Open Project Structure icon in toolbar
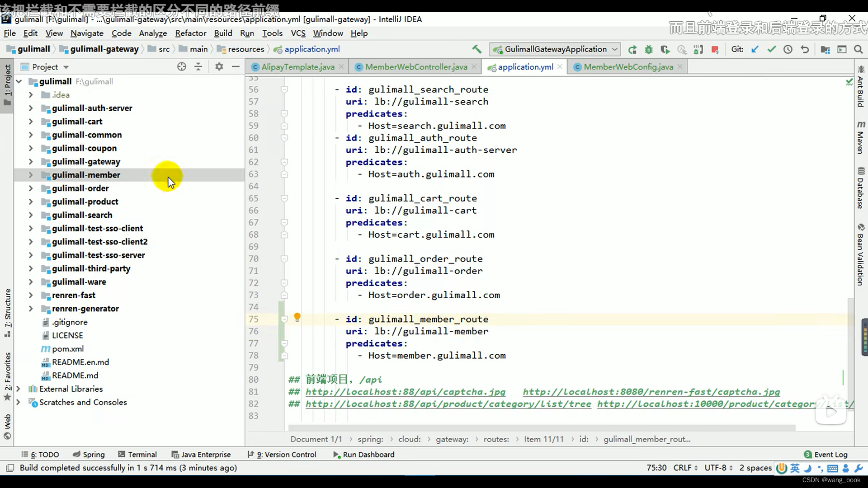This screenshot has width=868, height=488. (825, 50)
